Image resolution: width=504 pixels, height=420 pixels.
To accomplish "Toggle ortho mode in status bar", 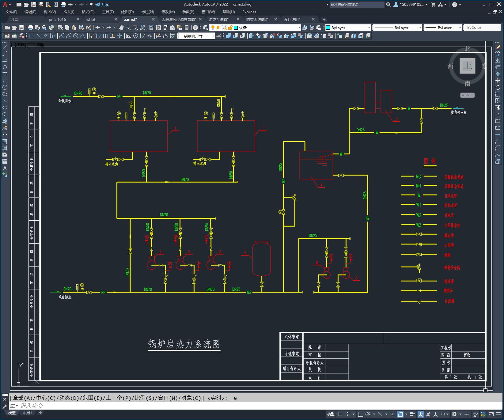I will point(360,414).
